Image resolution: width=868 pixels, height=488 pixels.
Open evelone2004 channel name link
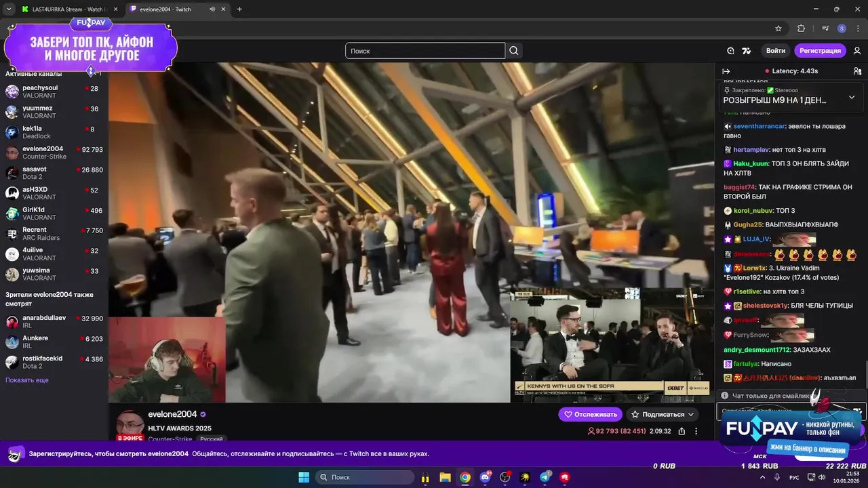(x=172, y=414)
